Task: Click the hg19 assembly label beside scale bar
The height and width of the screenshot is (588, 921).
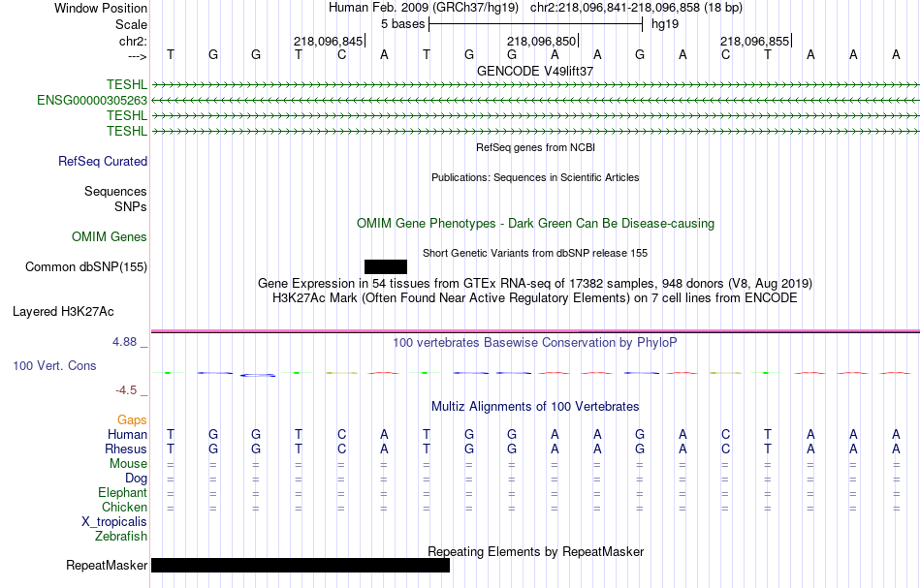Action: click(x=665, y=24)
